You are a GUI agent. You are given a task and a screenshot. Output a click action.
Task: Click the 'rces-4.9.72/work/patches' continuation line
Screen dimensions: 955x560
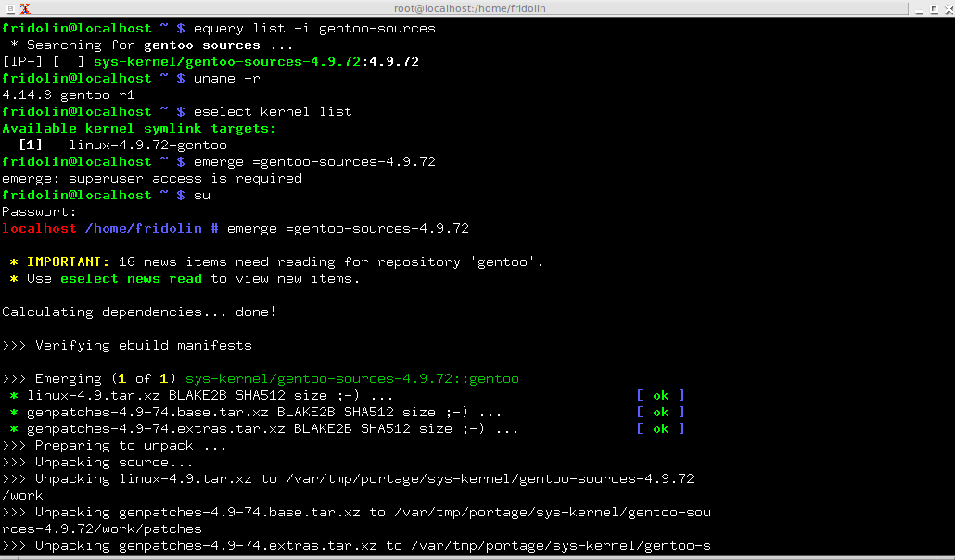(102, 528)
